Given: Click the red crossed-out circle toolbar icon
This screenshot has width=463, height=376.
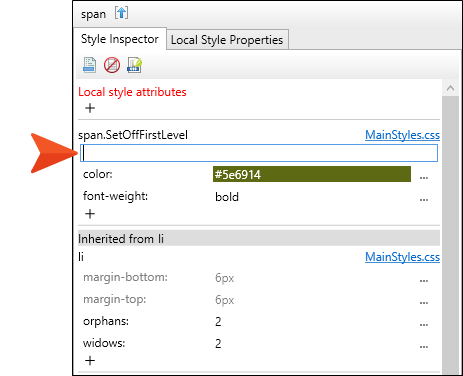Looking at the screenshot, I should [x=112, y=65].
